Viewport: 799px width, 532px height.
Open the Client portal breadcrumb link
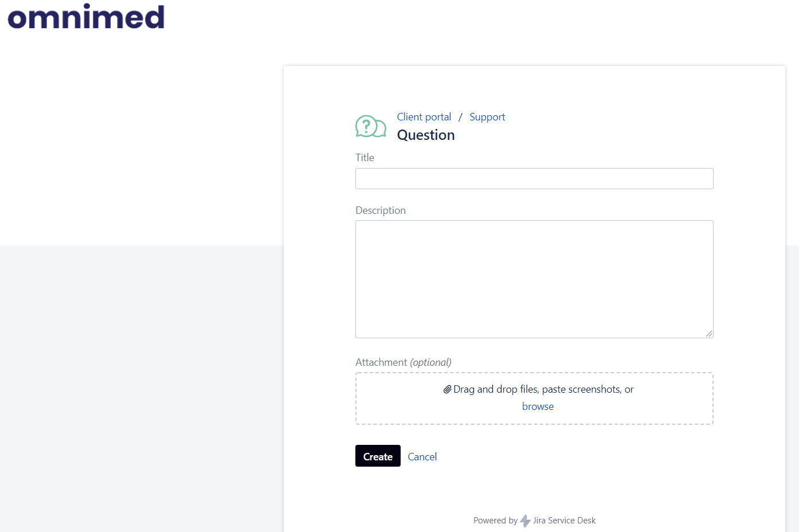(424, 117)
